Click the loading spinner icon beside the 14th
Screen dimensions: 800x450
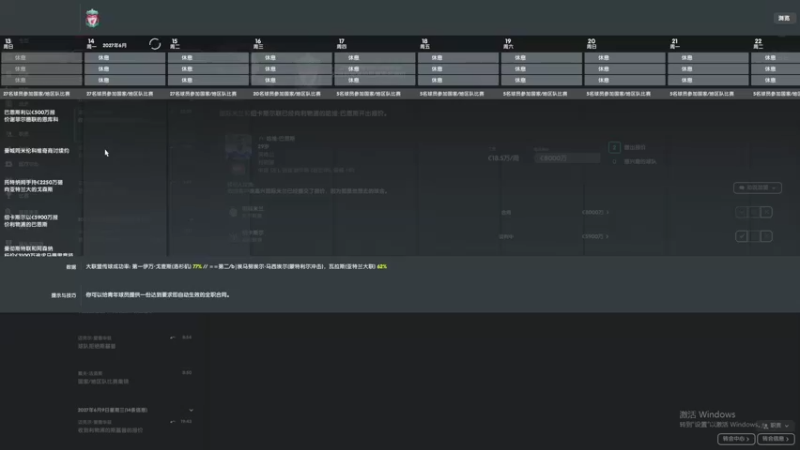(x=155, y=44)
